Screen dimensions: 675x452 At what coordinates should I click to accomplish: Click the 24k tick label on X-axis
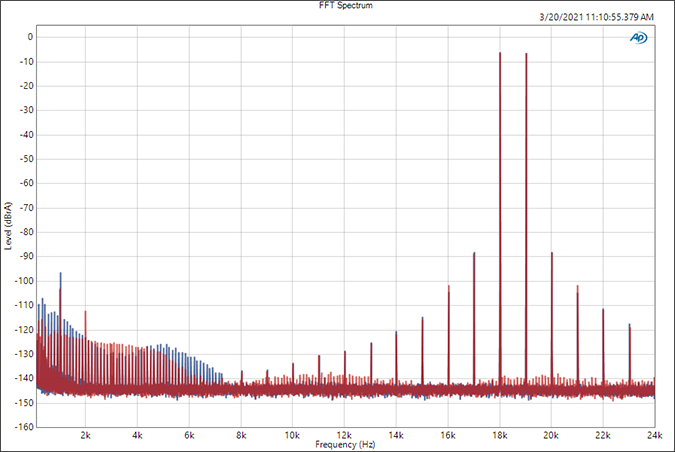click(654, 435)
